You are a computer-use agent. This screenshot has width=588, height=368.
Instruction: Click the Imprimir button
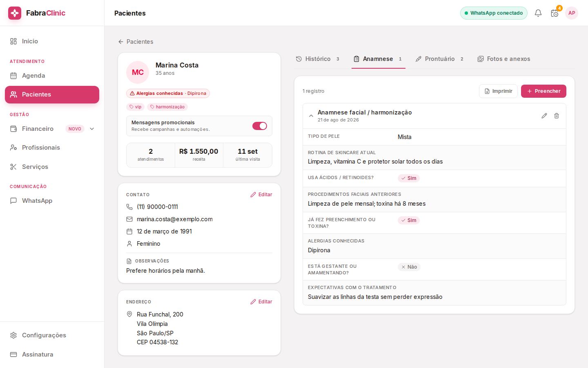point(498,91)
